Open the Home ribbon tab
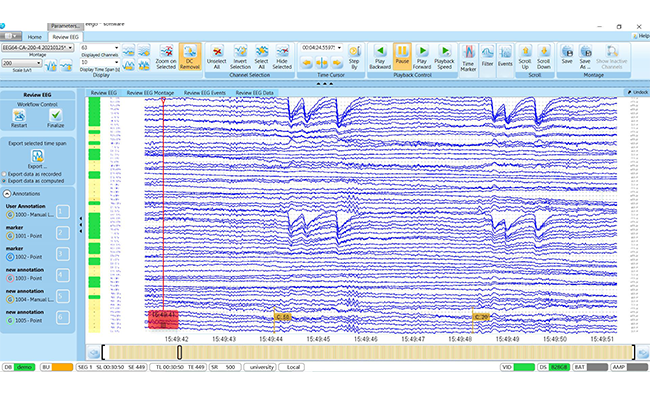Viewport: 650px width, 395px height. pos(34,37)
